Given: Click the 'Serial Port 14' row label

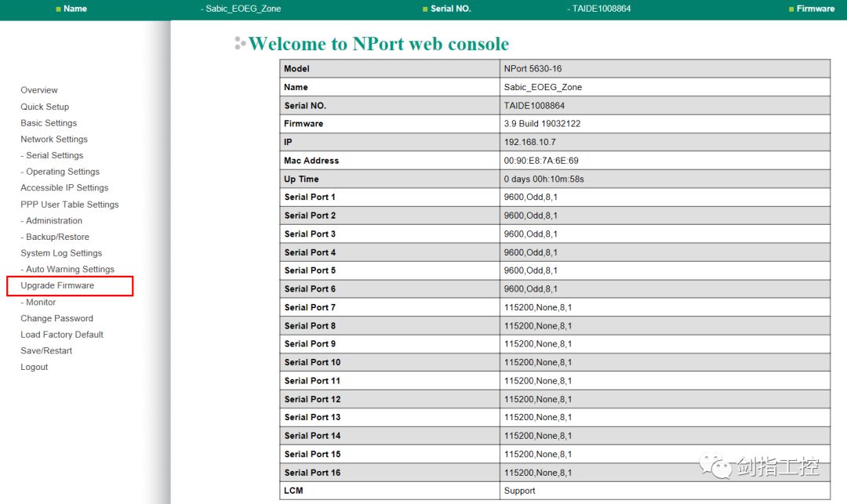Looking at the screenshot, I should 312,436.
